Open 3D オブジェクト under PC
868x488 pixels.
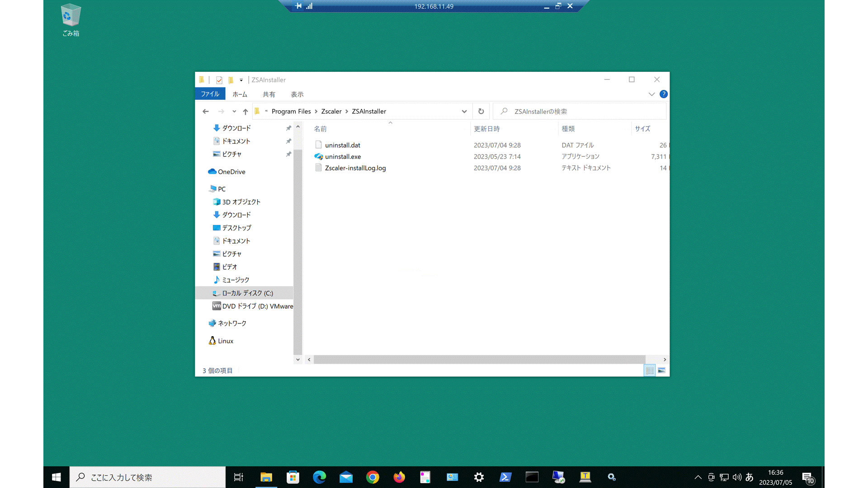(241, 202)
